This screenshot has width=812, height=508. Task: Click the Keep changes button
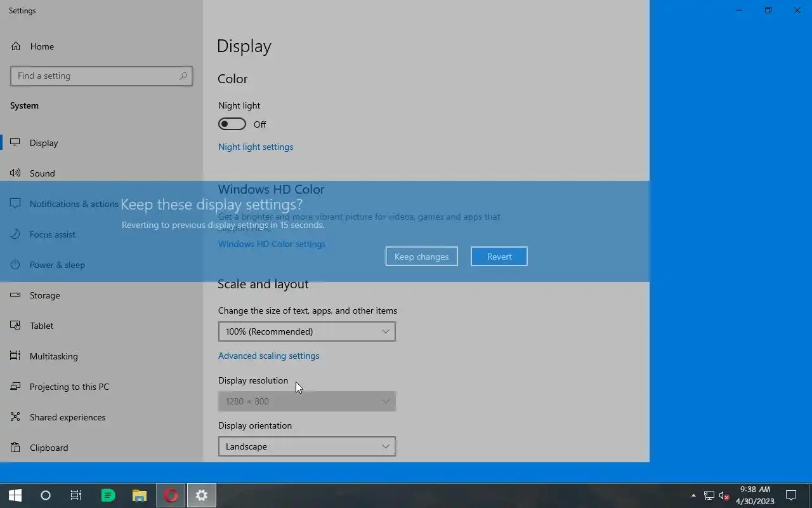coord(421,257)
